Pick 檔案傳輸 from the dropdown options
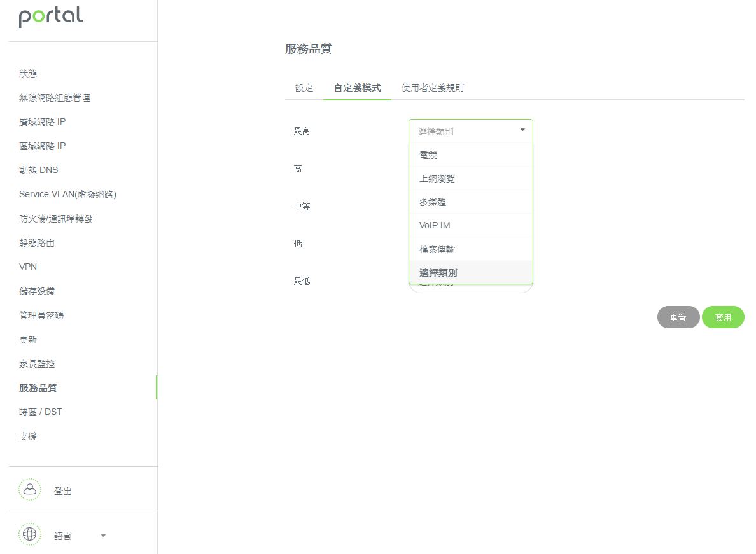Image resolution: width=756 pixels, height=554 pixels. click(x=470, y=249)
